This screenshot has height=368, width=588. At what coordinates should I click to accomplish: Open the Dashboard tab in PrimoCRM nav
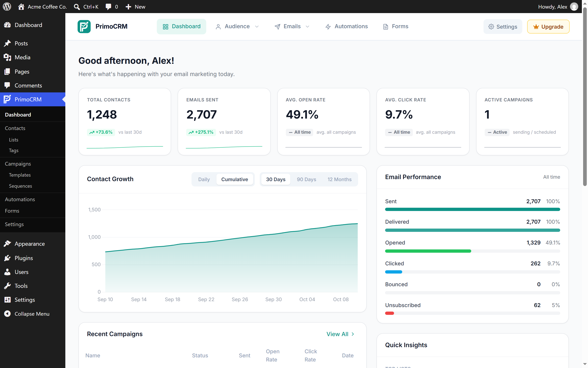click(x=181, y=26)
